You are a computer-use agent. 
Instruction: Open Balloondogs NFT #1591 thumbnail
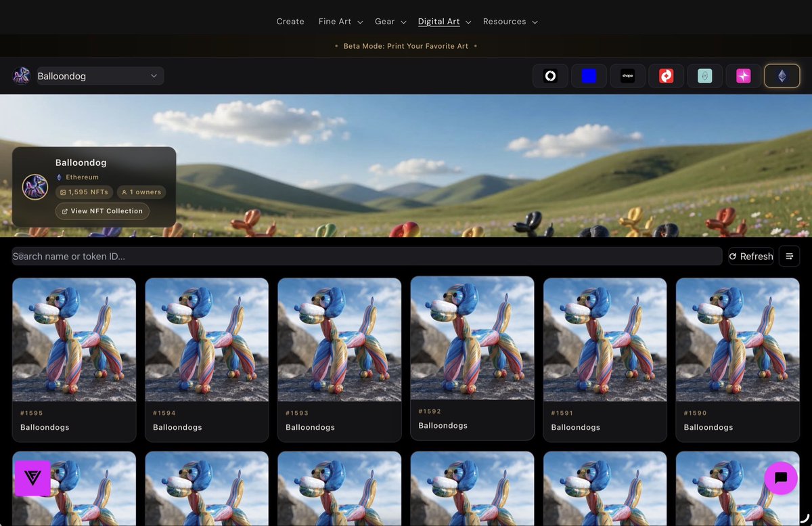click(x=605, y=340)
